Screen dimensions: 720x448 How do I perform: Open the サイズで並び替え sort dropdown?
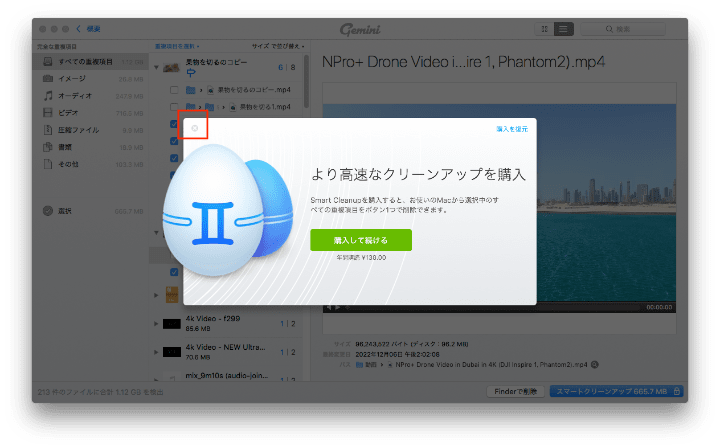click(278, 46)
